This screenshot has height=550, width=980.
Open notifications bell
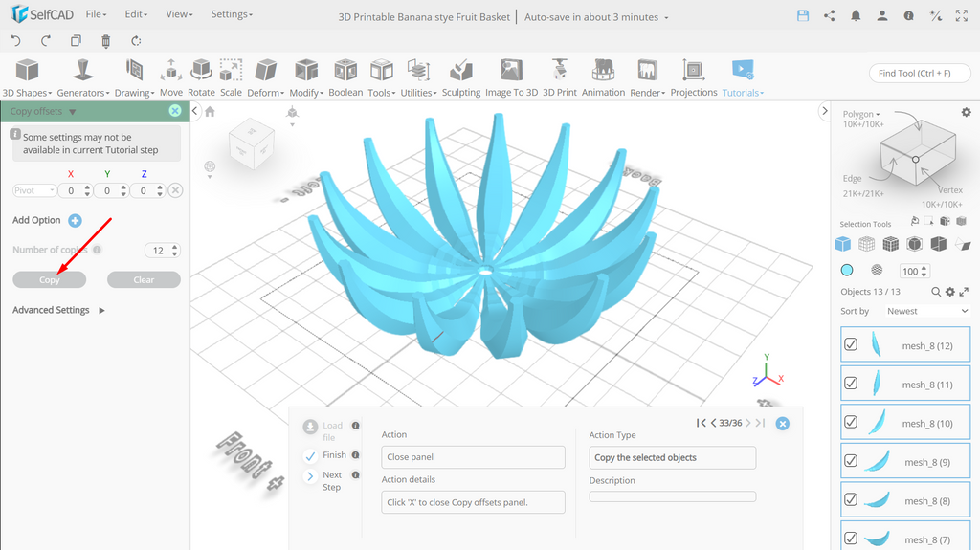(856, 16)
